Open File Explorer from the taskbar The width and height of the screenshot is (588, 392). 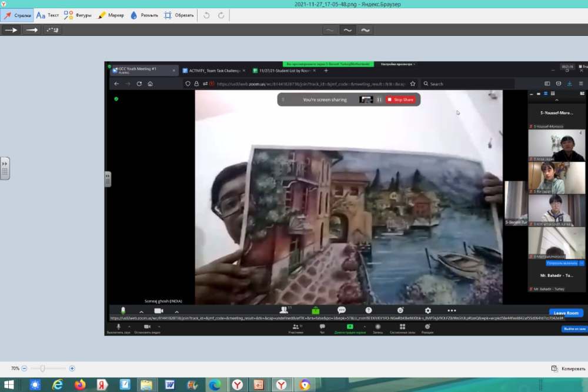pos(146,385)
